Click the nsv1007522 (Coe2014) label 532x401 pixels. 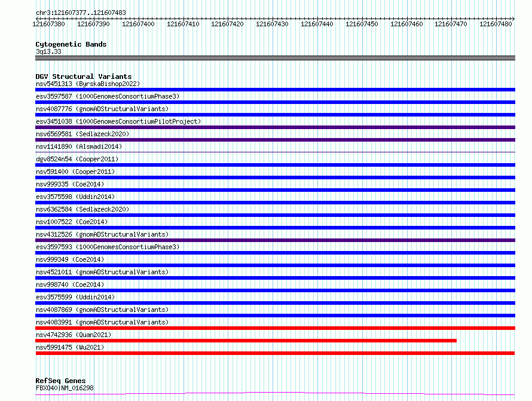click(x=72, y=222)
